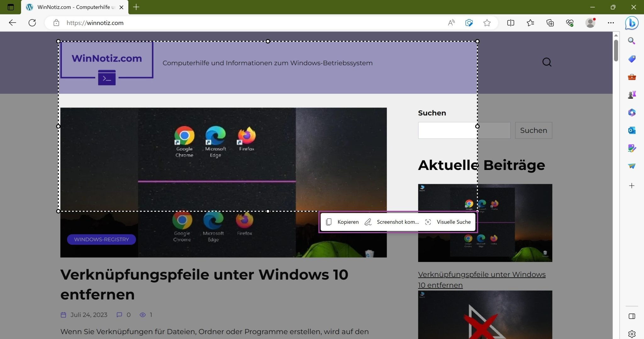Open the Verknüpfungspfeile unter Windows 10 entfernen sidebar link
The height and width of the screenshot is (339, 644).
point(481,279)
